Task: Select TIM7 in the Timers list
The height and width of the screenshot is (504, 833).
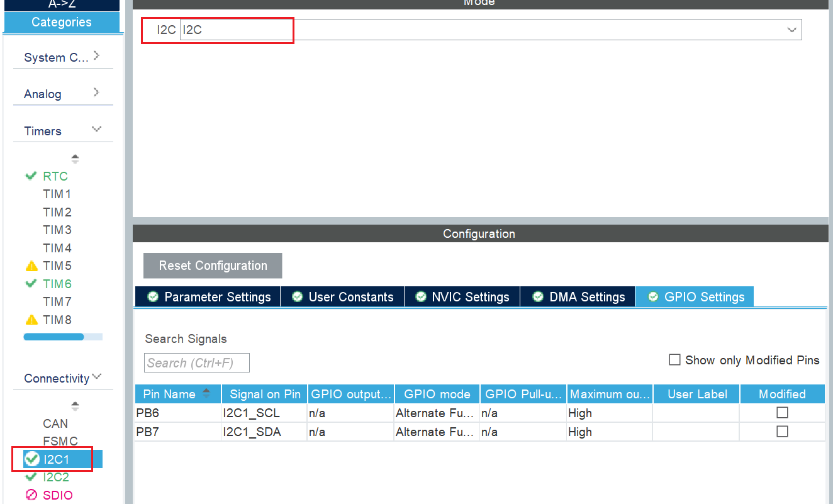Action: (x=57, y=301)
